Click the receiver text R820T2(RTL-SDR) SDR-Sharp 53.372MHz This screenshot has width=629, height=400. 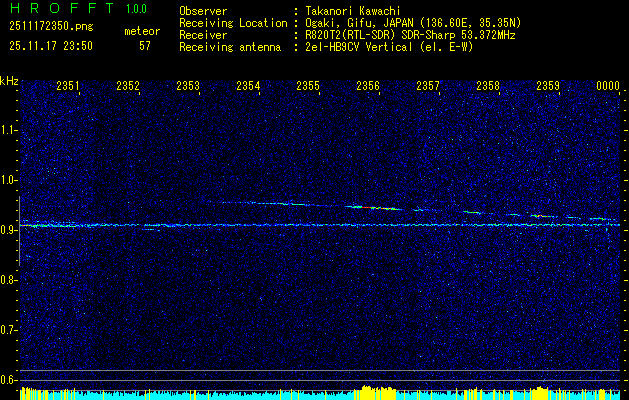(x=410, y=35)
